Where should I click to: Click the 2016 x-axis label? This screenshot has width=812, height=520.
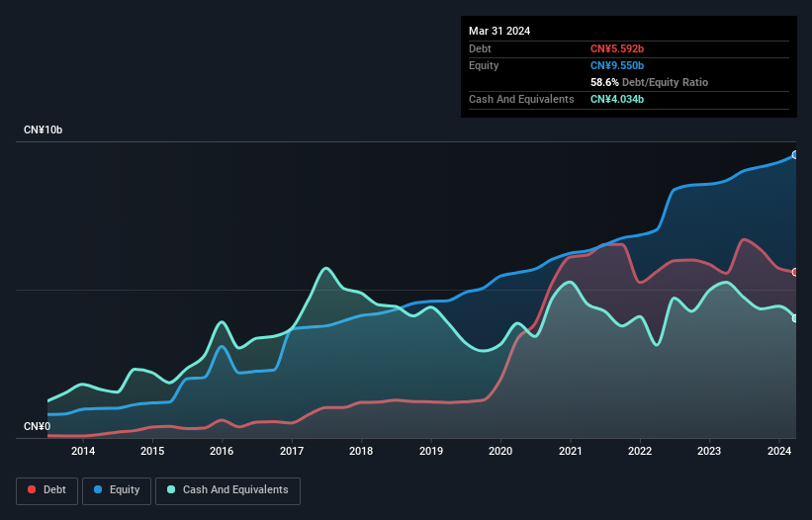(x=222, y=451)
